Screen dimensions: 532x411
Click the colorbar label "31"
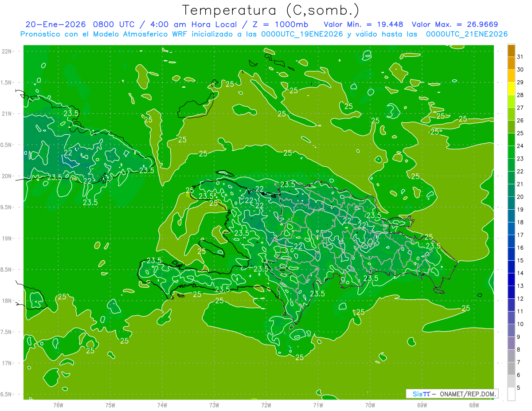click(x=520, y=57)
